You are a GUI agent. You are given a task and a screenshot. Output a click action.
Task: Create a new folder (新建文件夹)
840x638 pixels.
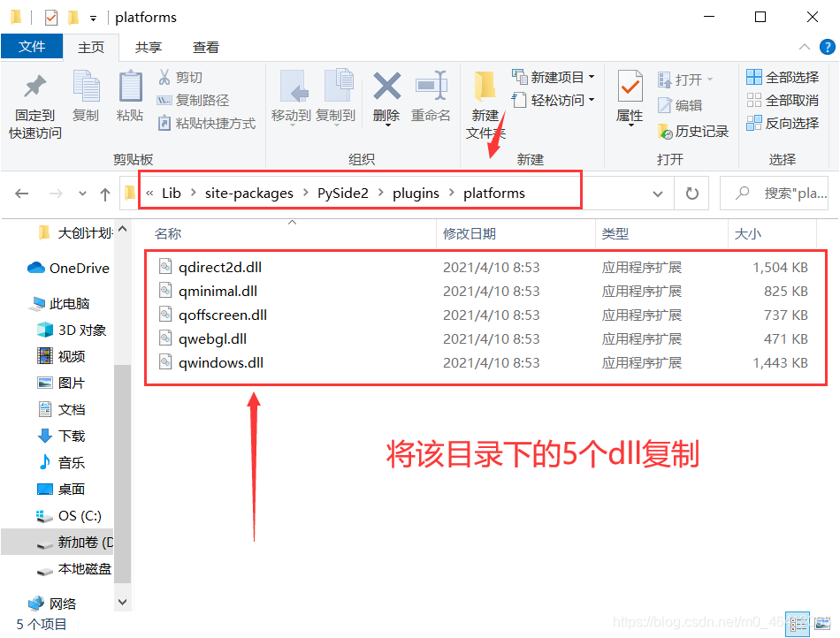(485, 105)
